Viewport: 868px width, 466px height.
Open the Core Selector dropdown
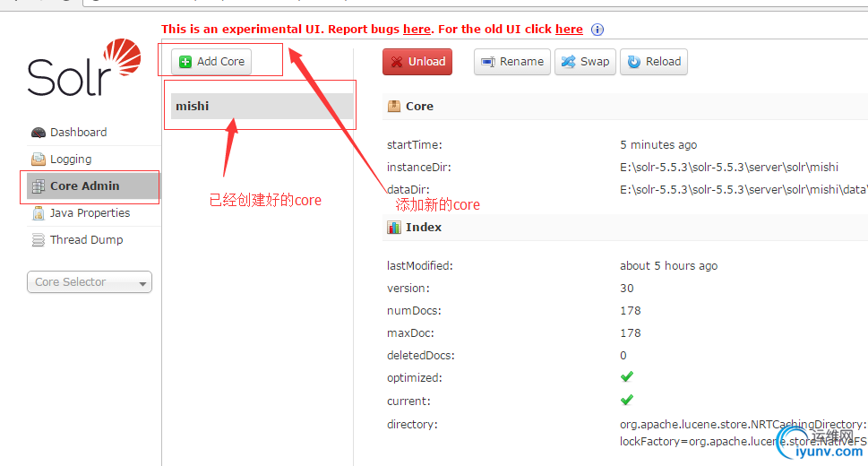click(89, 282)
